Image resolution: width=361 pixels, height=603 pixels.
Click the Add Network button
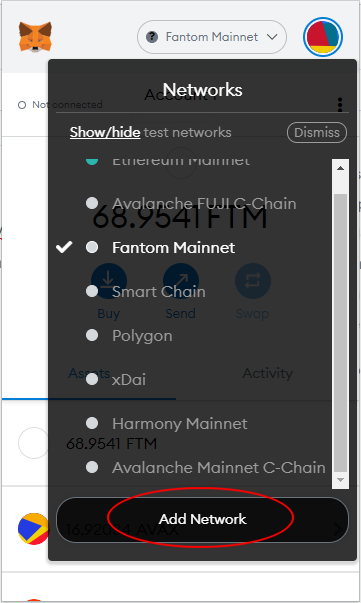pyautogui.click(x=202, y=520)
